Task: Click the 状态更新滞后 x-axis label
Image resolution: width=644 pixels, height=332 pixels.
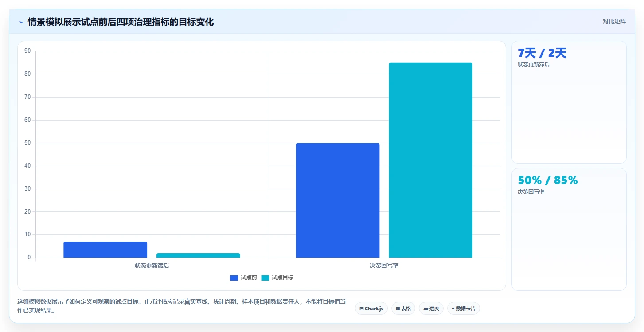Action: point(152,266)
